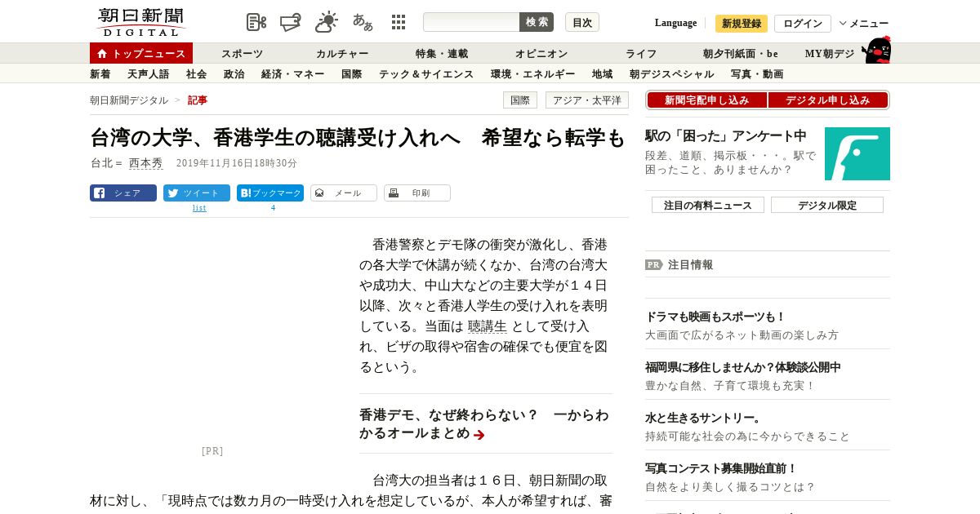Click the 検索 search button
This screenshot has height=514, width=980.
coord(537,22)
